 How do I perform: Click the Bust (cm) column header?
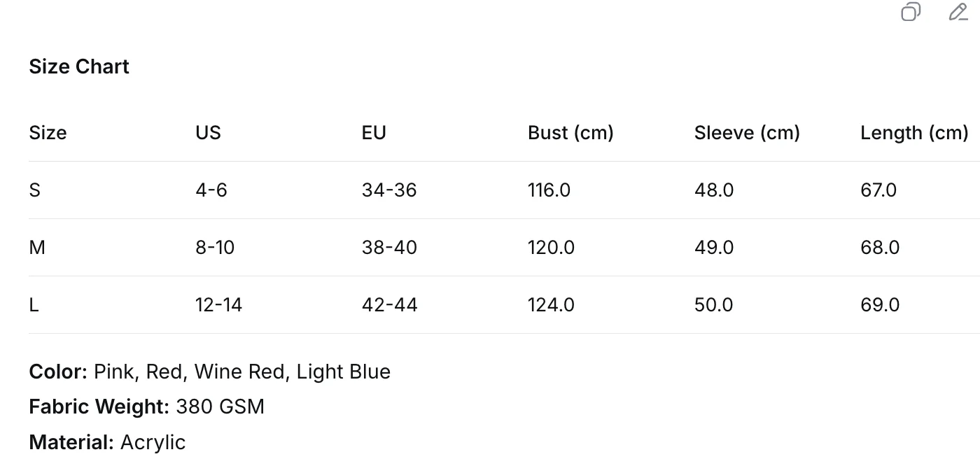click(x=570, y=133)
